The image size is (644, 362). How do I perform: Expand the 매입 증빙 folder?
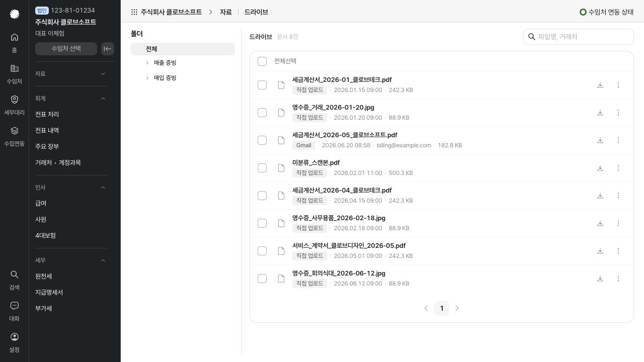pos(147,78)
